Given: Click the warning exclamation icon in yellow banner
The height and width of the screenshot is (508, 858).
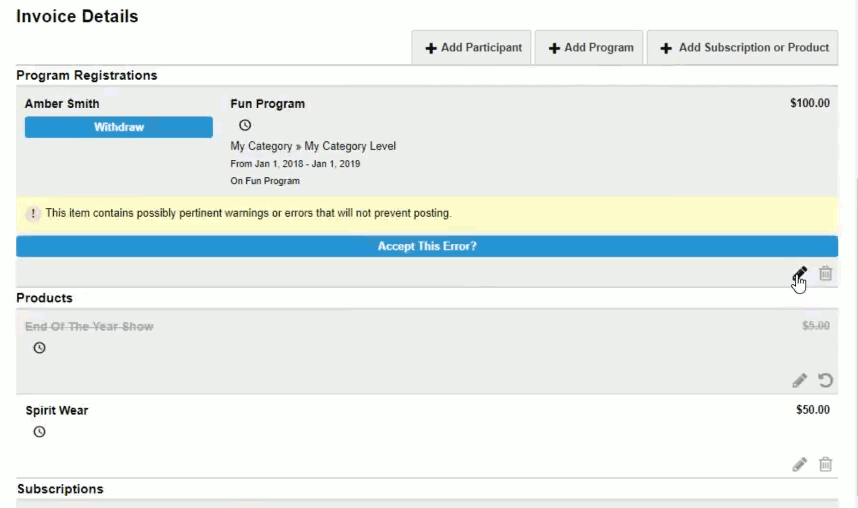Looking at the screenshot, I should coord(33,213).
